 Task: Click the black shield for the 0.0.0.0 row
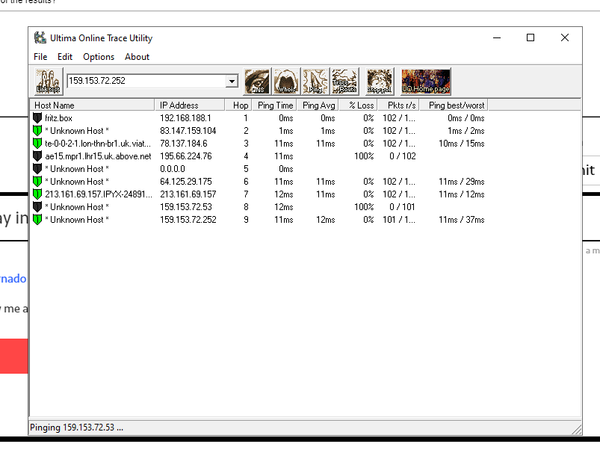click(37, 168)
